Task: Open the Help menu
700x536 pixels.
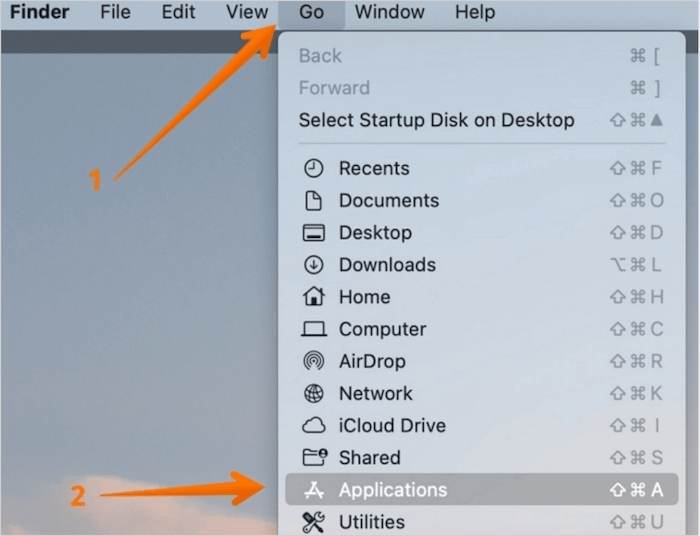Action: [475, 13]
